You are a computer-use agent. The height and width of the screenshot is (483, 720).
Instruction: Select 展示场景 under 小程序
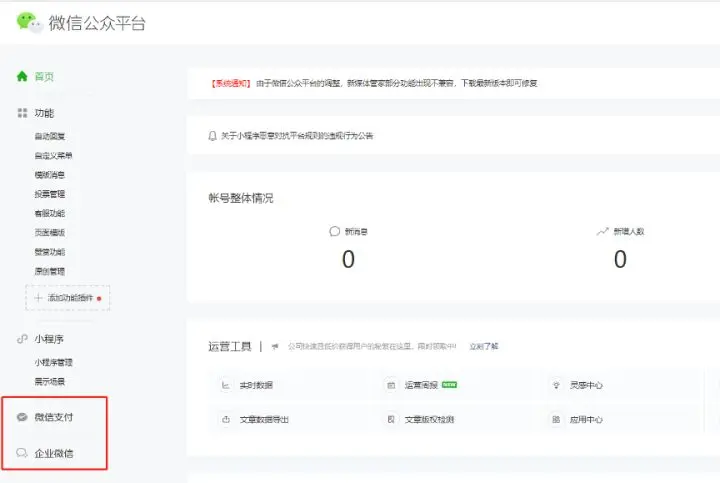point(50,382)
